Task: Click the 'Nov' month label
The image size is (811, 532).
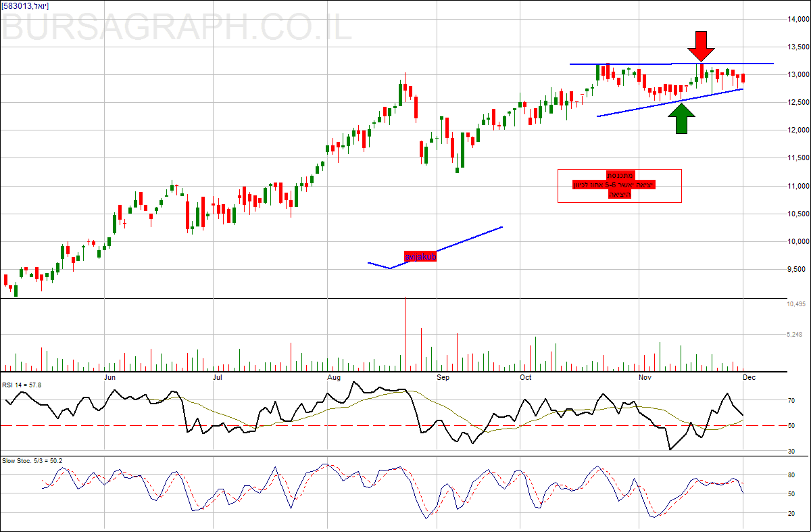Action: tap(645, 377)
